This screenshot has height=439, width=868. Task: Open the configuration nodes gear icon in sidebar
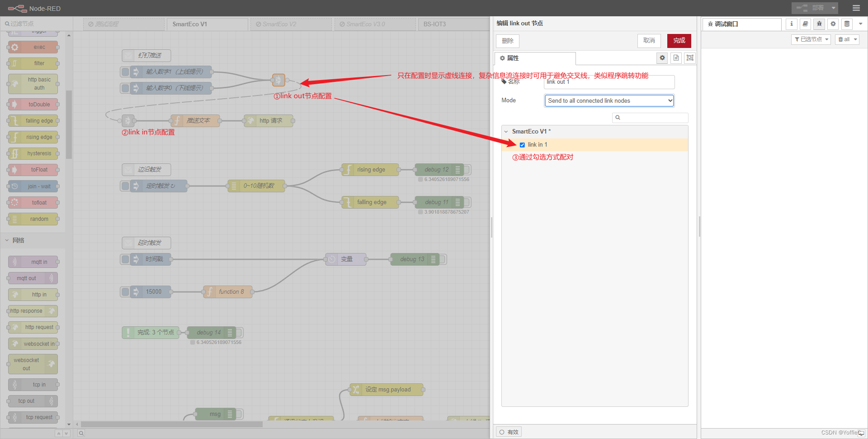pyautogui.click(x=833, y=24)
